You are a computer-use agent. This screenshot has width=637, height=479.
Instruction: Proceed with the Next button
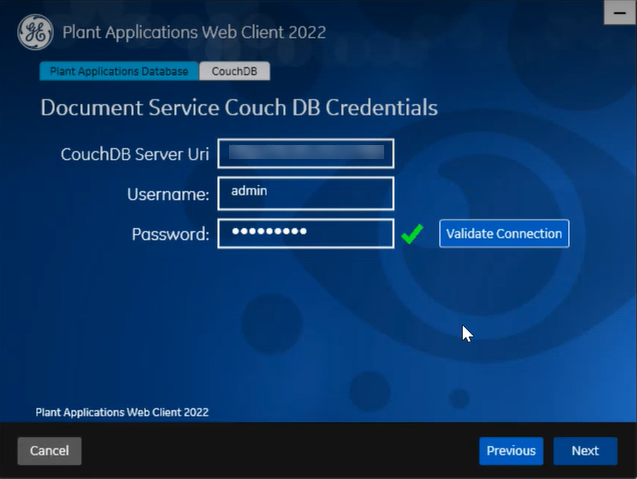pos(585,451)
